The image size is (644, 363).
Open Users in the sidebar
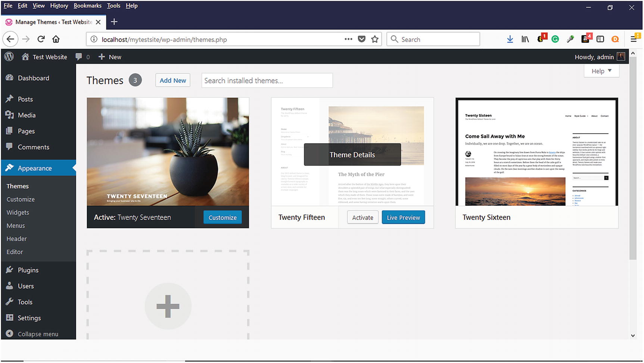[38, 286]
